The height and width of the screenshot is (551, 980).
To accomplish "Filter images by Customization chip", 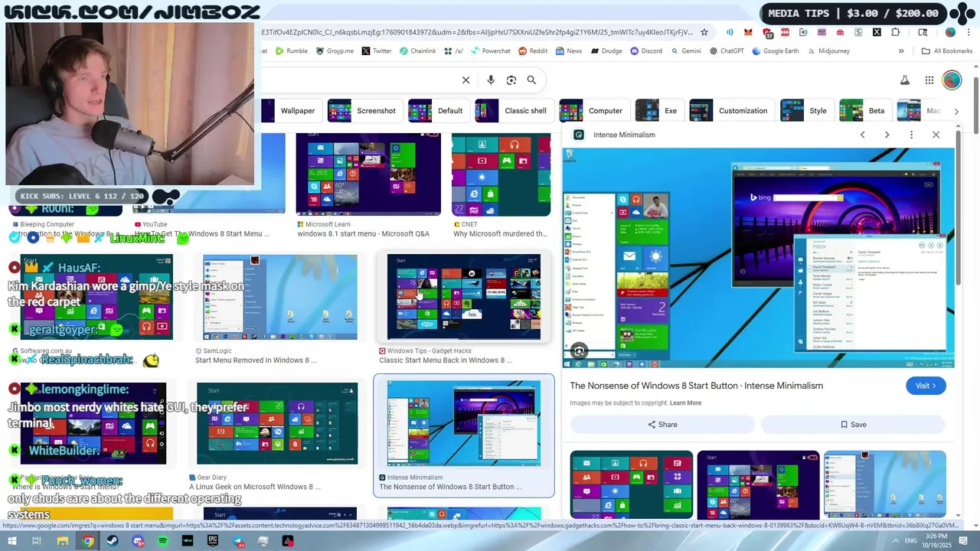I will 731,111.
